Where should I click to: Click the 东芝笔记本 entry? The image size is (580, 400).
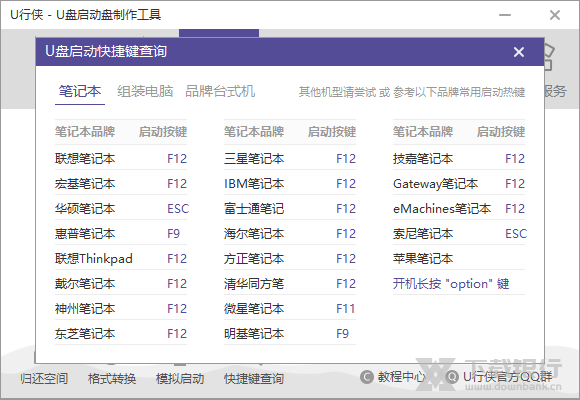pos(85,333)
